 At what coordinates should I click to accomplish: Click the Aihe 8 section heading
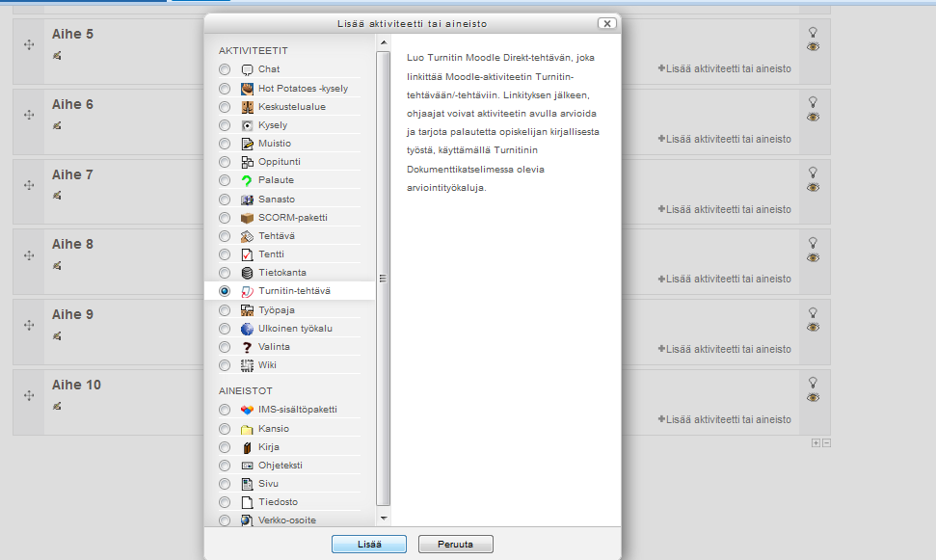click(73, 244)
